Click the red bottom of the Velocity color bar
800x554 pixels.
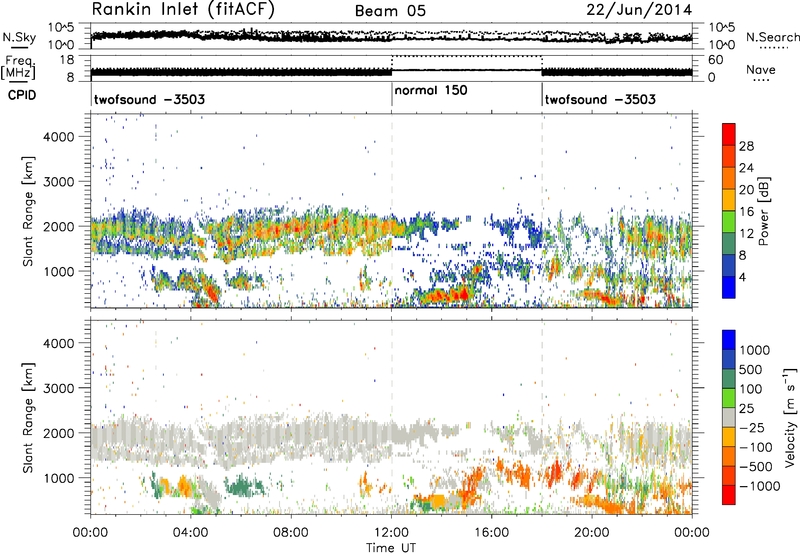click(729, 495)
